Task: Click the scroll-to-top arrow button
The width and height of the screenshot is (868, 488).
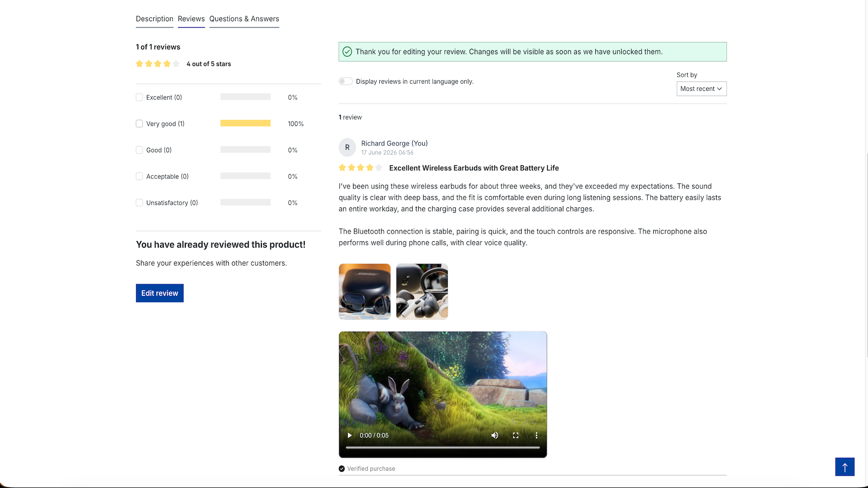Action: [844, 467]
